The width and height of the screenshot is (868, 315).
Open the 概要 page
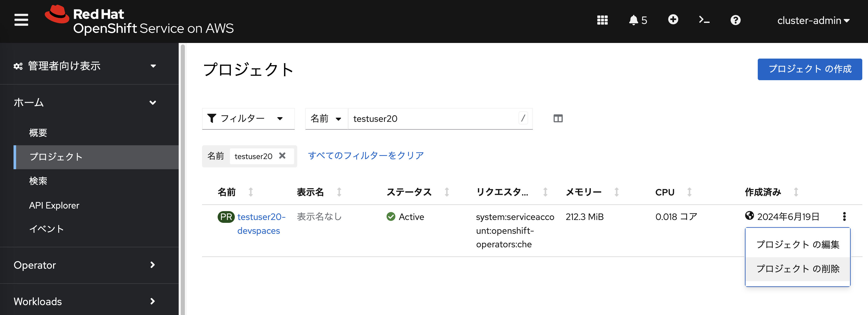pos(38,133)
